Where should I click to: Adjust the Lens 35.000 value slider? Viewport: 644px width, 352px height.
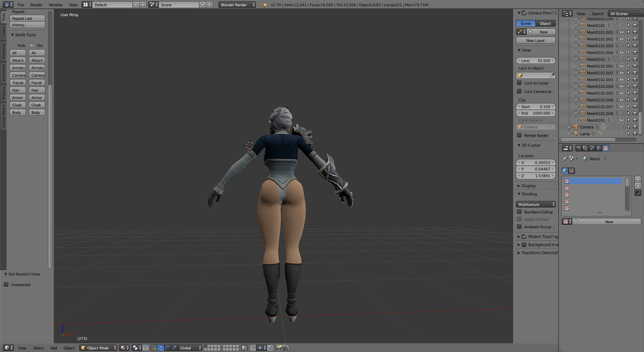(x=536, y=60)
